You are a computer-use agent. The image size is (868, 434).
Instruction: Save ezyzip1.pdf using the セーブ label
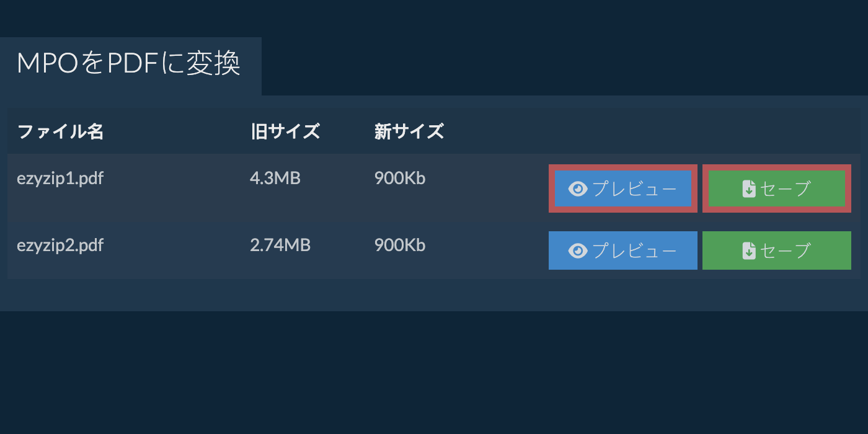pyautogui.click(x=786, y=189)
